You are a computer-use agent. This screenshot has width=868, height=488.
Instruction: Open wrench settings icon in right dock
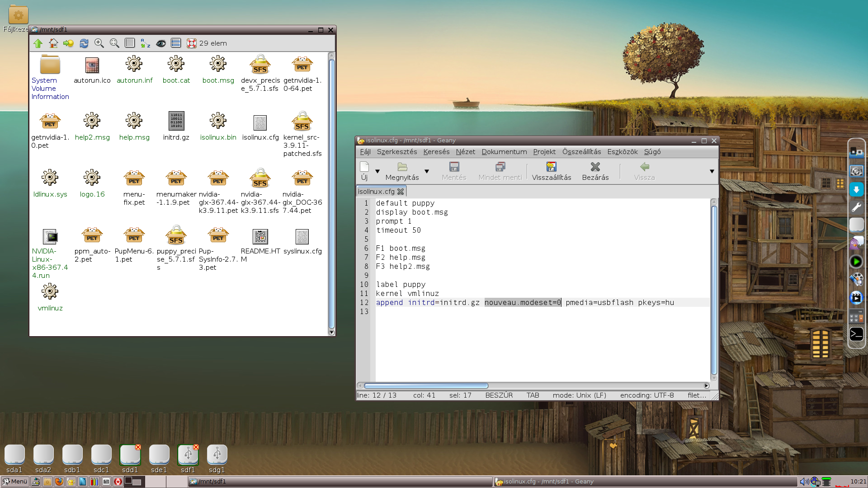tap(856, 207)
